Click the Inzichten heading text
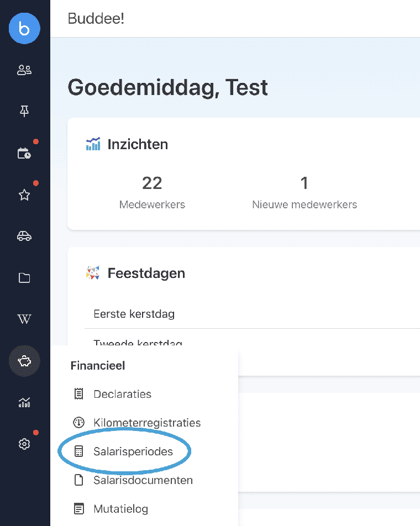This screenshot has width=420, height=526. 138,144
